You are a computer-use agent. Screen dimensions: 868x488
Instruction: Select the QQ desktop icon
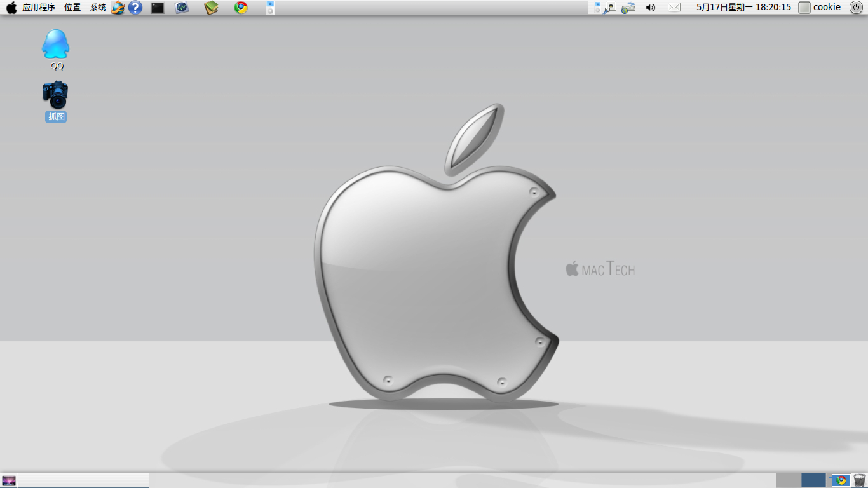click(x=56, y=50)
